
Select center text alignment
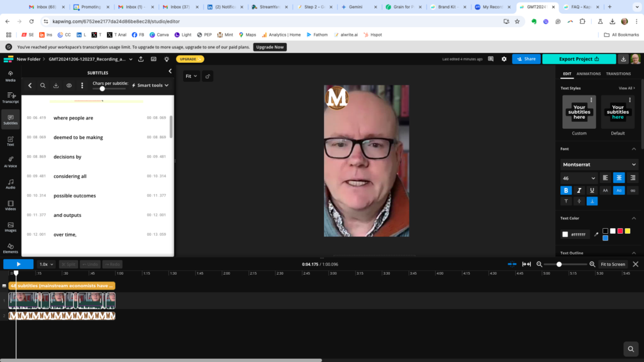pyautogui.click(x=619, y=178)
